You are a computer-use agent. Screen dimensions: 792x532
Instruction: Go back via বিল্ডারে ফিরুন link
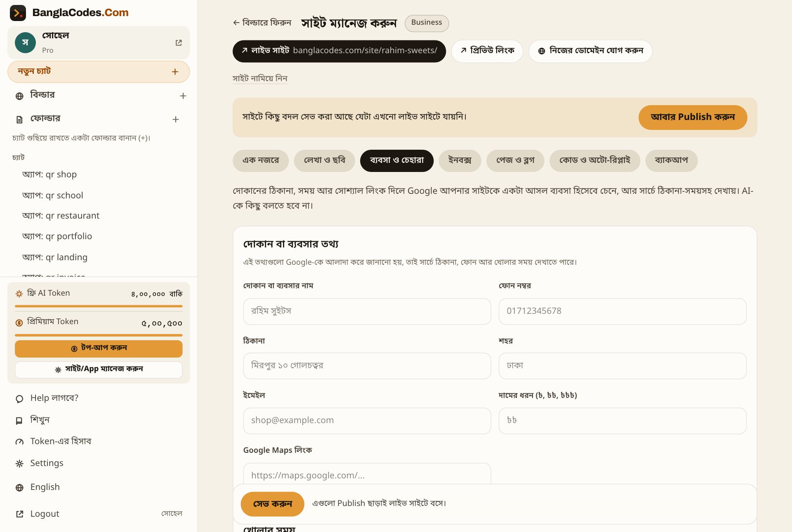(262, 23)
